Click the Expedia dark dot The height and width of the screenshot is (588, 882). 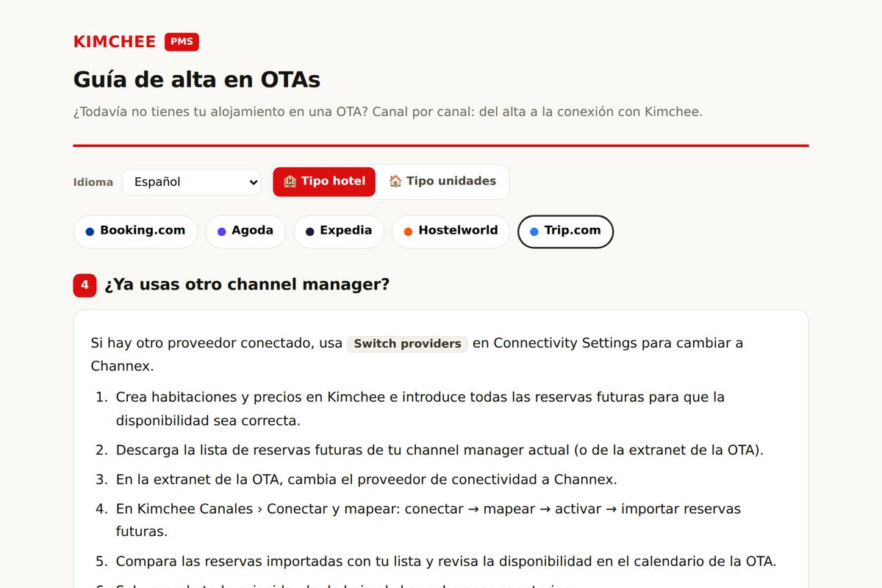[x=309, y=232]
